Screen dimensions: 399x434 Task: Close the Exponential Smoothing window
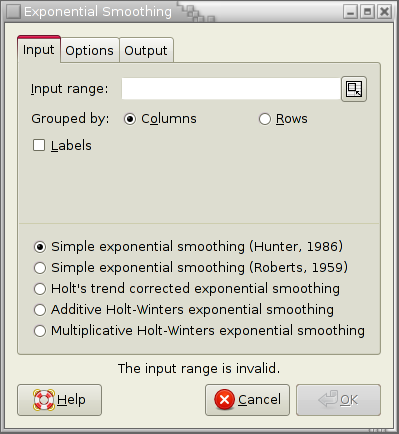384,12
